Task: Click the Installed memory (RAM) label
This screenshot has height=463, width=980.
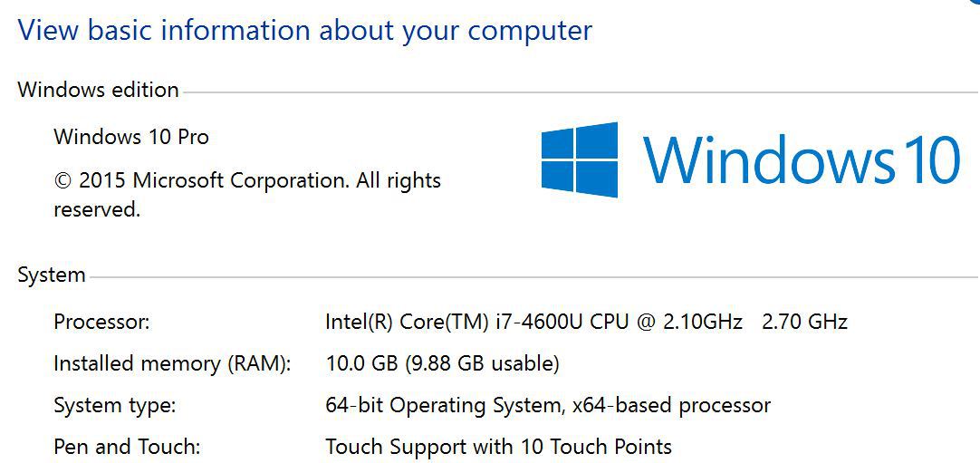Action: coord(172,363)
